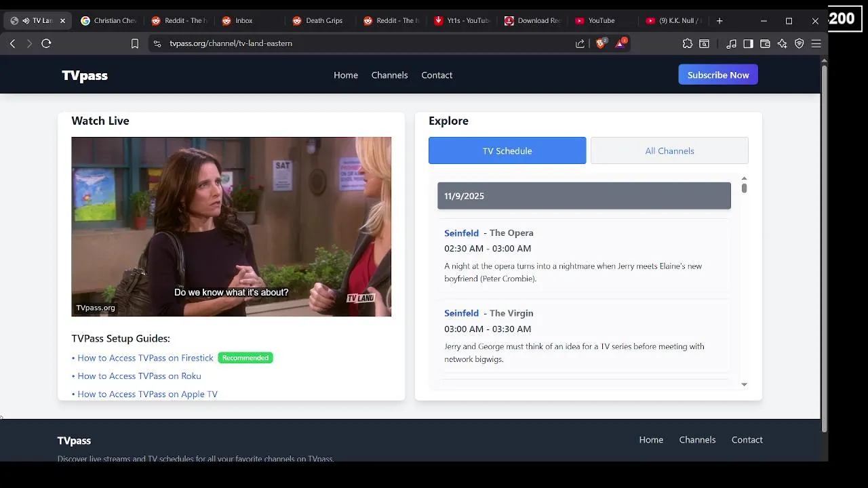Open How to Access TVPass on Roku
The width and height of the screenshot is (868, 488).
click(x=139, y=376)
